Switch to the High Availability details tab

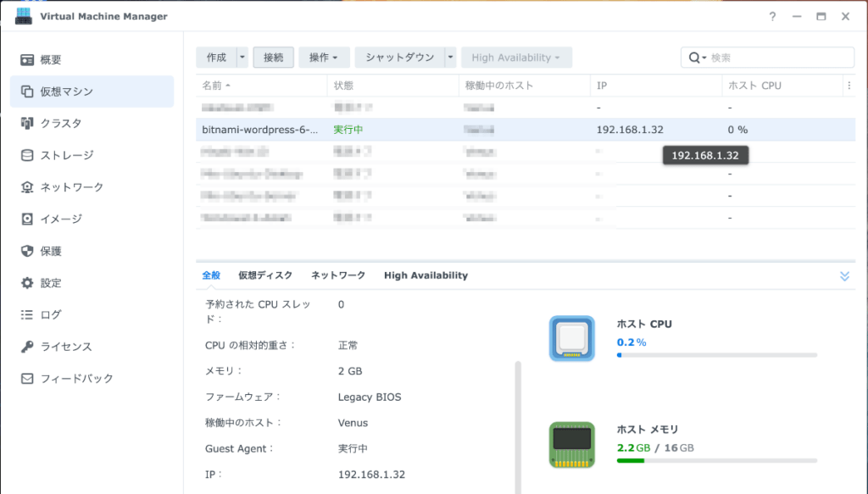[426, 275]
